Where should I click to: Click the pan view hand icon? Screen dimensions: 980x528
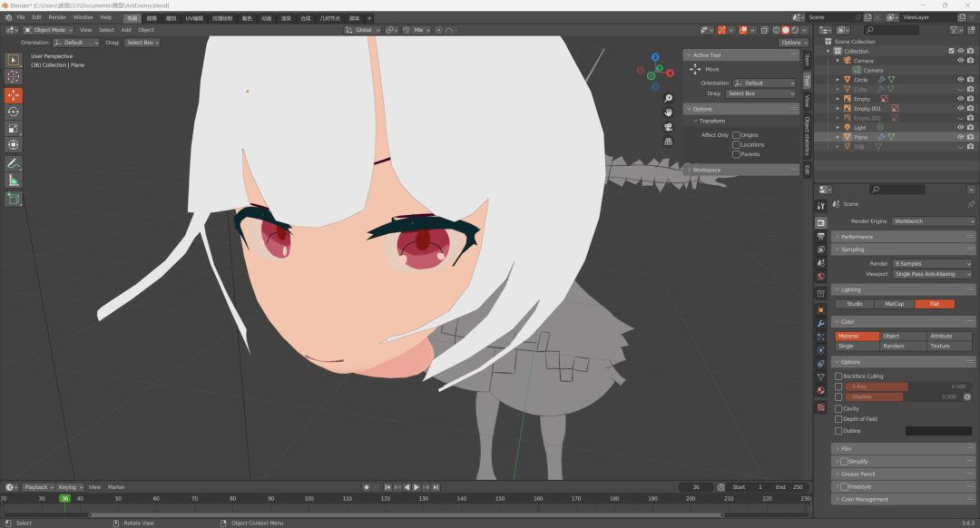668,112
